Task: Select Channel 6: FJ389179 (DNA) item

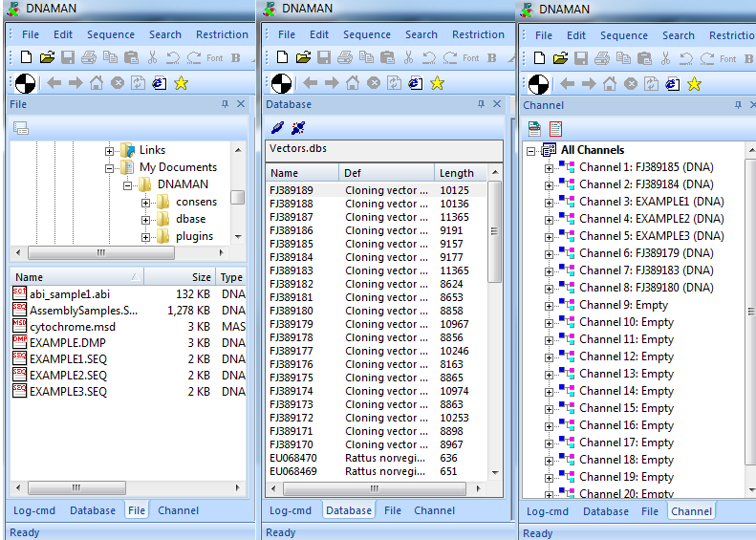Action: tap(646, 253)
